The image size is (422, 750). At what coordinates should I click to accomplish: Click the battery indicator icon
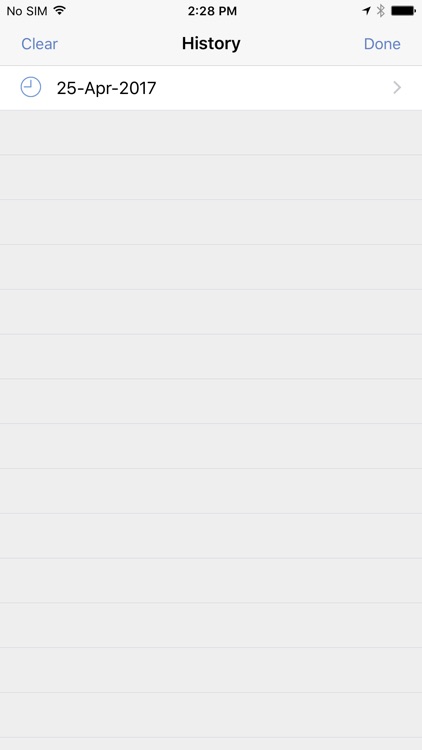click(x=403, y=11)
